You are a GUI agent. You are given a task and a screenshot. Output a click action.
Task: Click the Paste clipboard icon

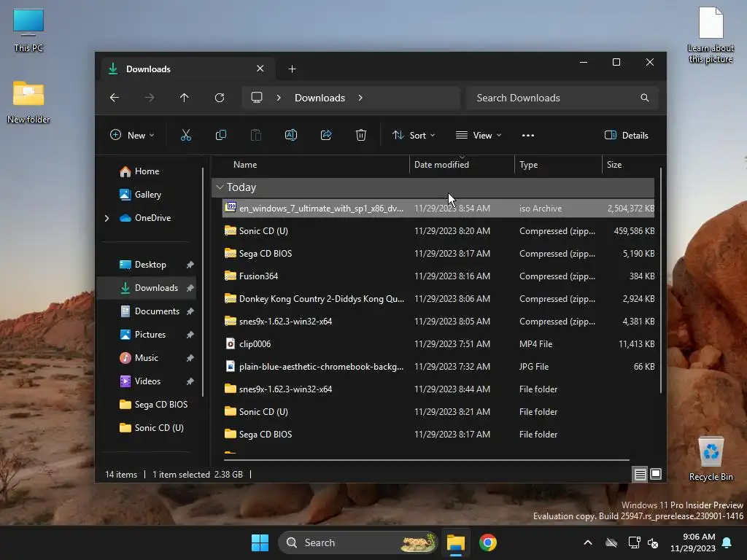tap(256, 135)
